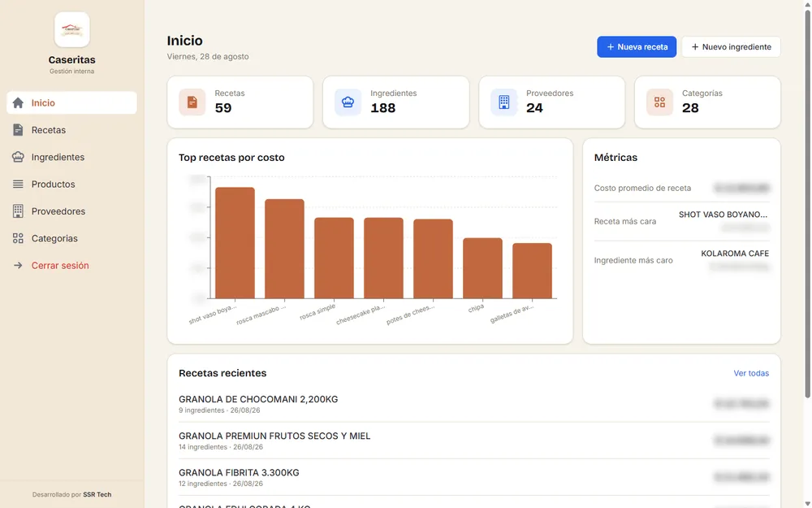Click the home icon beside Inicio
Image resolution: width=812 pixels, height=508 pixels.
tap(18, 102)
